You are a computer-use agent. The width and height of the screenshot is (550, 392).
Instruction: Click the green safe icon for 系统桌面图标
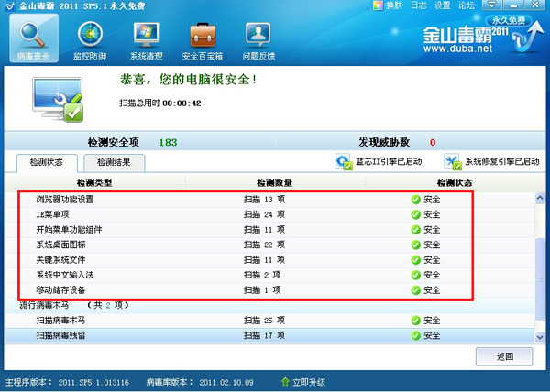[416, 245]
